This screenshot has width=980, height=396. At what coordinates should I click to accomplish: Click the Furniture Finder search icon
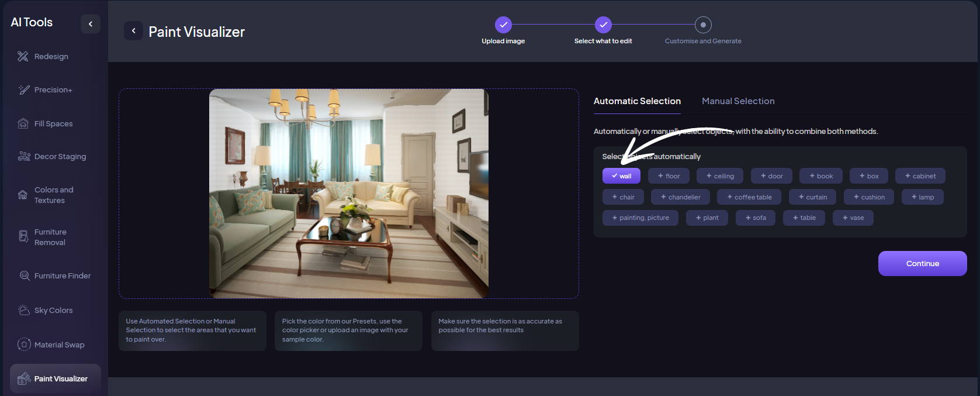[x=25, y=276]
